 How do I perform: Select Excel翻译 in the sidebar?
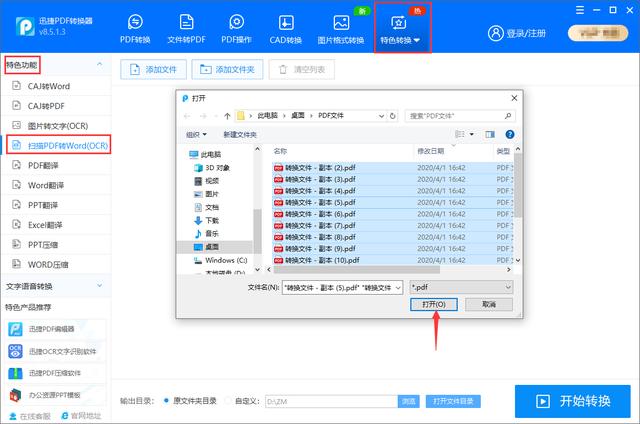click(x=56, y=225)
